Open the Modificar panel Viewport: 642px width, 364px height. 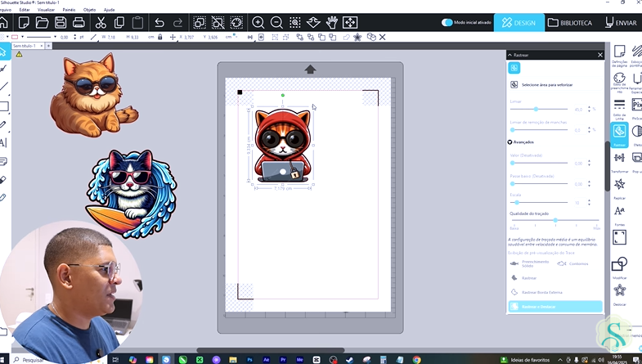619,267
